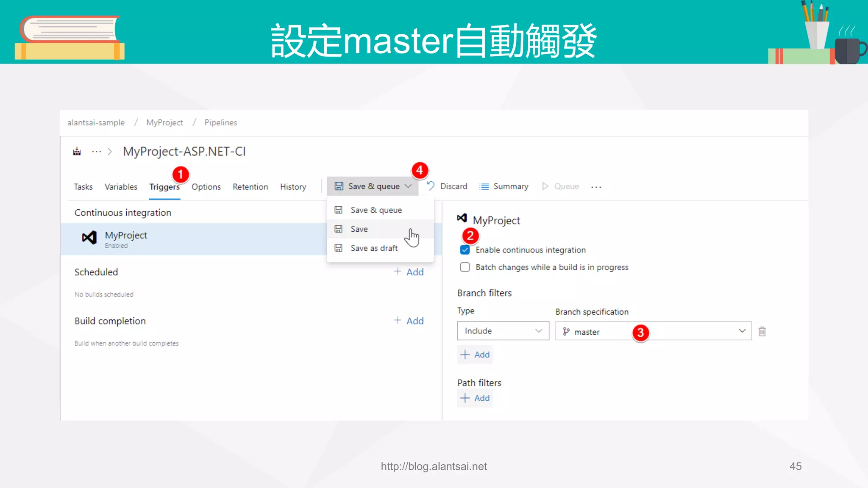
Task: Add a scheduled trigger
Action: [409, 272]
